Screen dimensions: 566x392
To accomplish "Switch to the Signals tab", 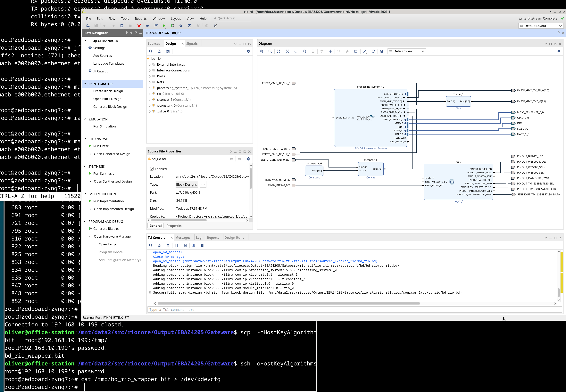I will click(x=192, y=44).
